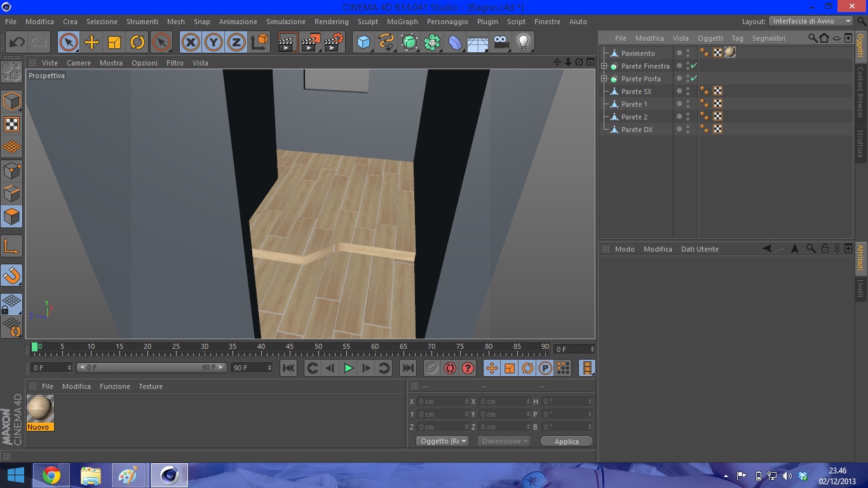Add a camera object
Screen dimensions: 868x488
(501, 43)
